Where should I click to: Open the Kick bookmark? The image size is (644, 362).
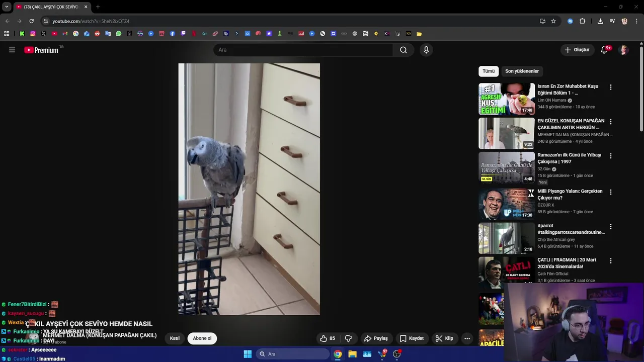point(22,34)
